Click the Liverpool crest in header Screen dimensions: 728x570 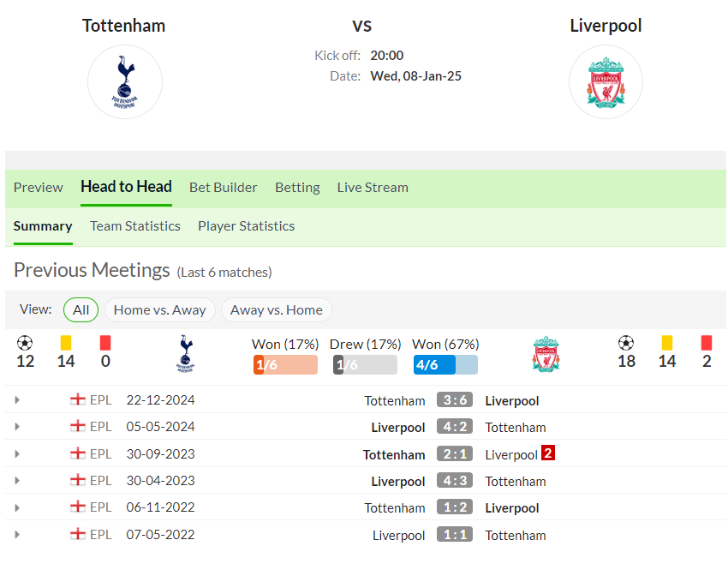coord(606,82)
